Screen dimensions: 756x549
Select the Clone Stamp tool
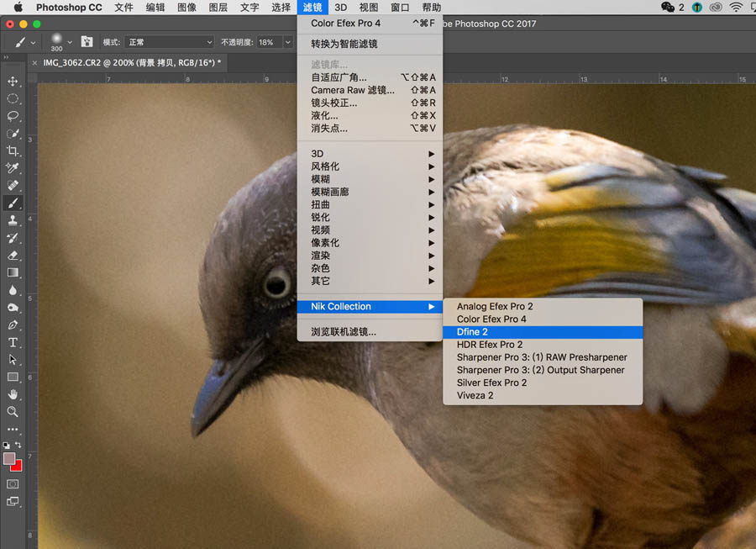pos(13,220)
